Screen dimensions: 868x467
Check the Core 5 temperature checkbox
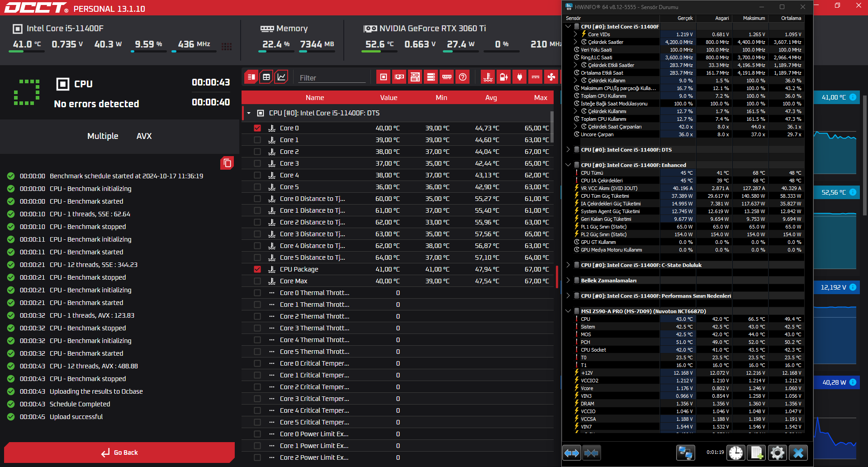click(257, 187)
